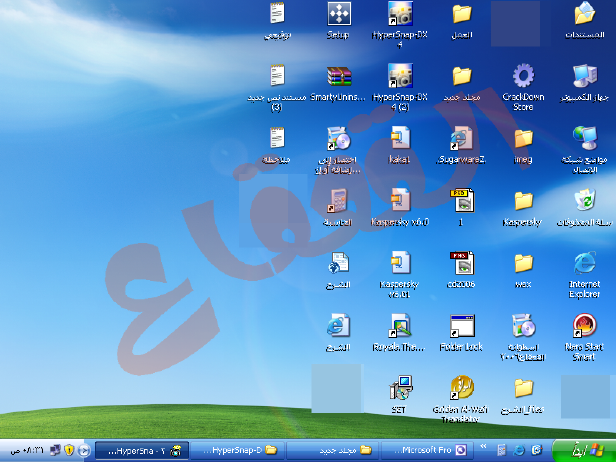Open the SmartyUninstaller WinRAR archive

339,77
